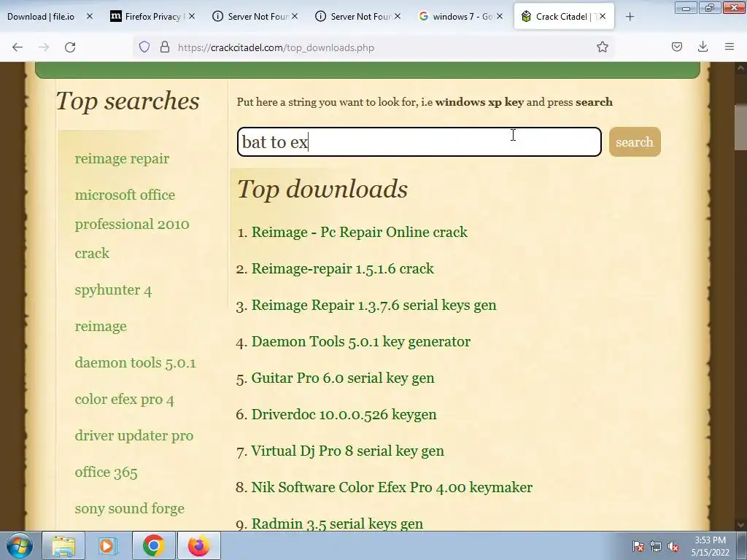Open 'Reimage - Pc Repair Online crack' link
Screen dimensions: 747x560
coord(359,232)
